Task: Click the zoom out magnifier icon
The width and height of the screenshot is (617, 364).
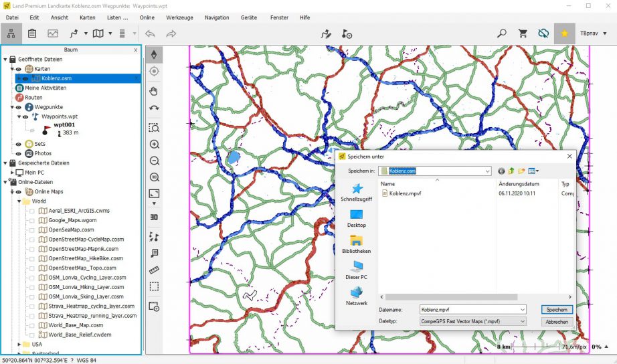Action: (x=154, y=161)
